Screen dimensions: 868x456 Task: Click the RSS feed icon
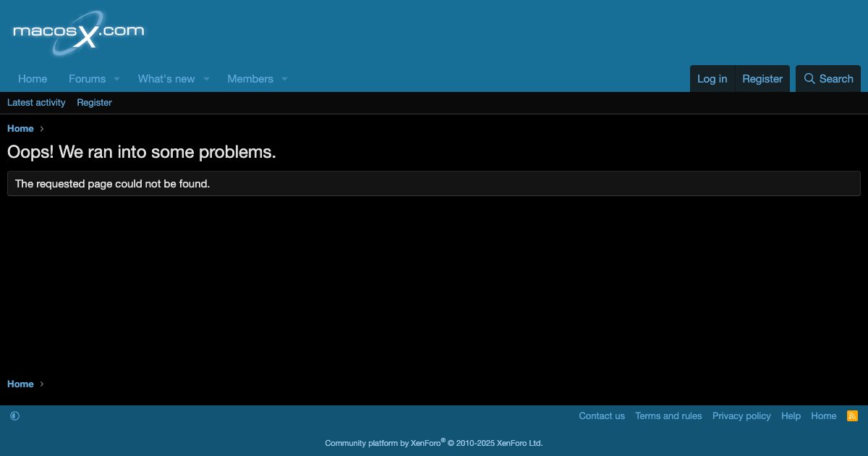coord(852,416)
